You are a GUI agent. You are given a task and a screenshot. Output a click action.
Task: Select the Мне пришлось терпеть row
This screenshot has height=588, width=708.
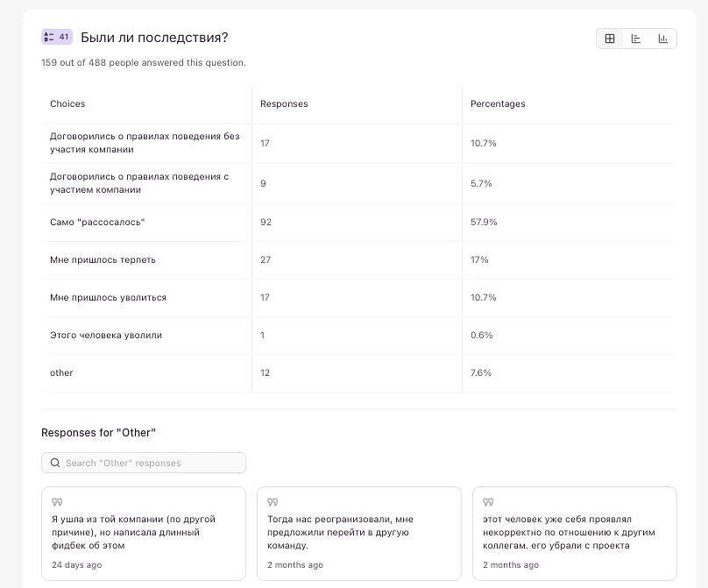pos(103,259)
